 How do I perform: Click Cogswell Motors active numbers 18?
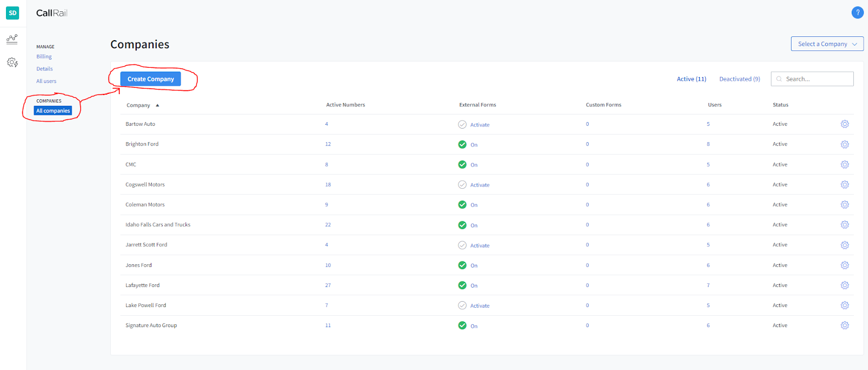click(x=328, y=184)
